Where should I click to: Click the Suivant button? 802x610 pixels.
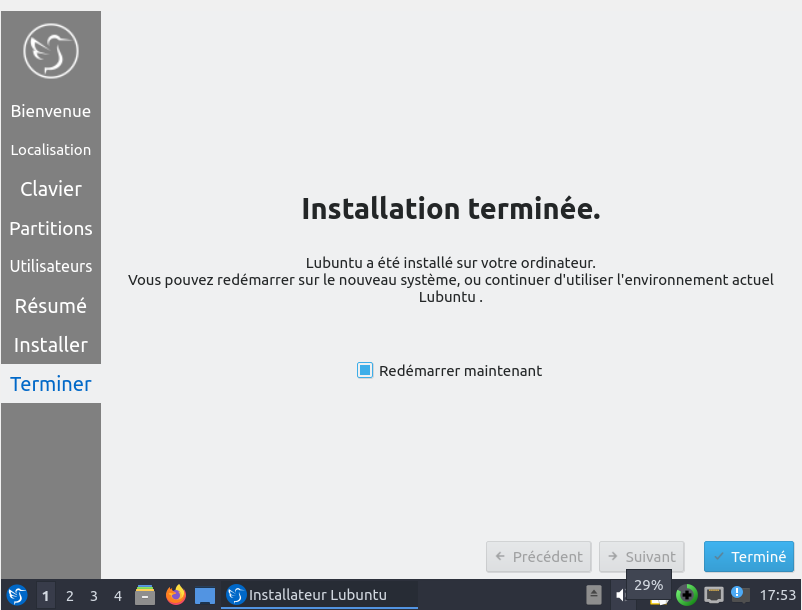pos(641,556)
